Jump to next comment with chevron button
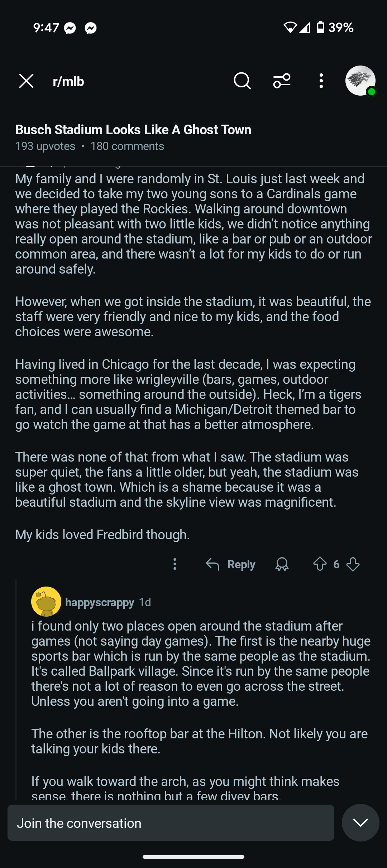 point(360,823)
